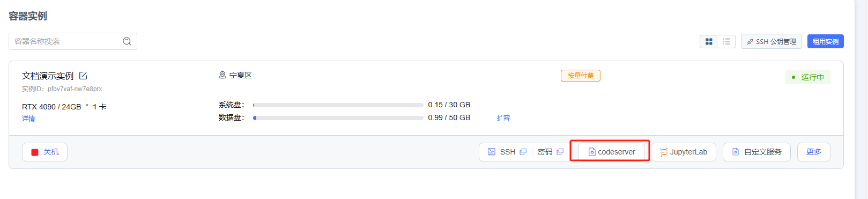Click the search magnifier icon
868x199 pixels.
tap(127, 41)
